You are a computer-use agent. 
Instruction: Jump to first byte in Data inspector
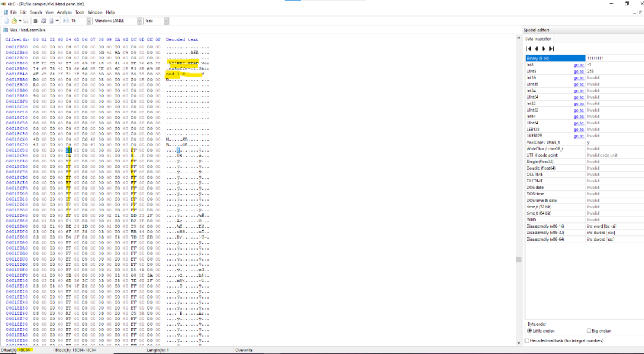pos(529,48)
